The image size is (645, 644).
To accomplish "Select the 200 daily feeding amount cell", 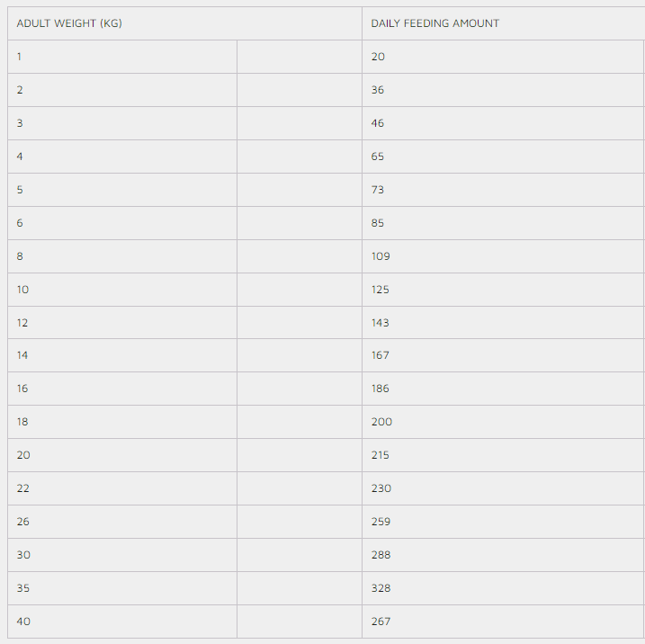I will 381,422.
